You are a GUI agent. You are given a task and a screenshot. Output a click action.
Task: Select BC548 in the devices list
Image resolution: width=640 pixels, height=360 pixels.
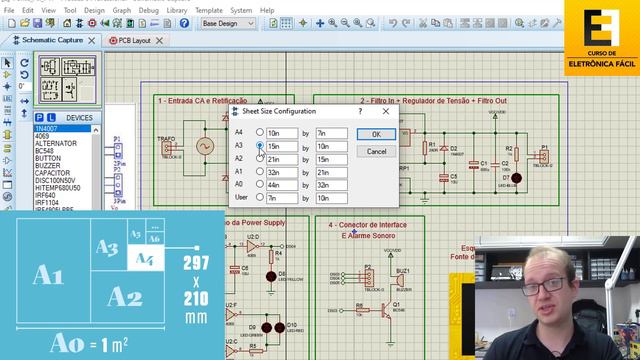pos(44,151)
